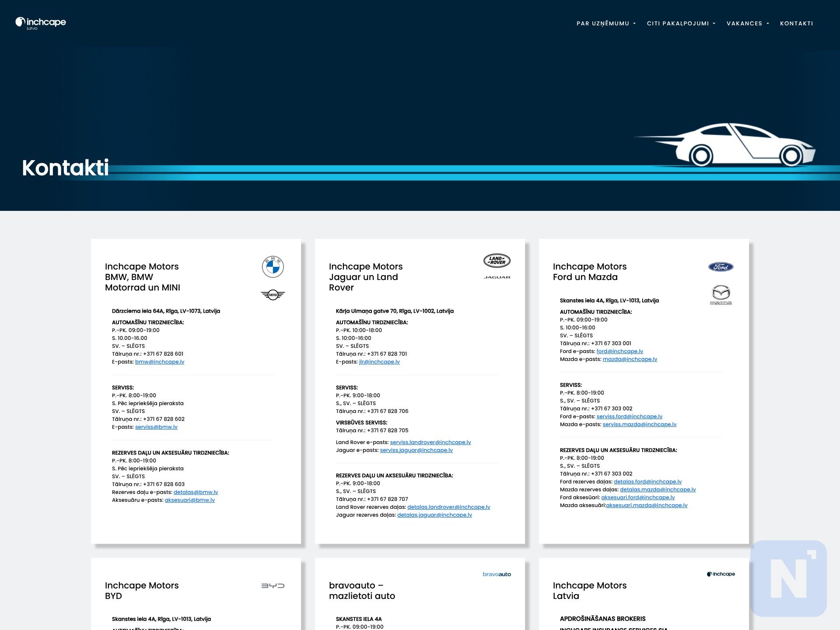This screenshot has width=840, height=630.
Task: Click the Land Rover logo icon
Action: [497, 261]
